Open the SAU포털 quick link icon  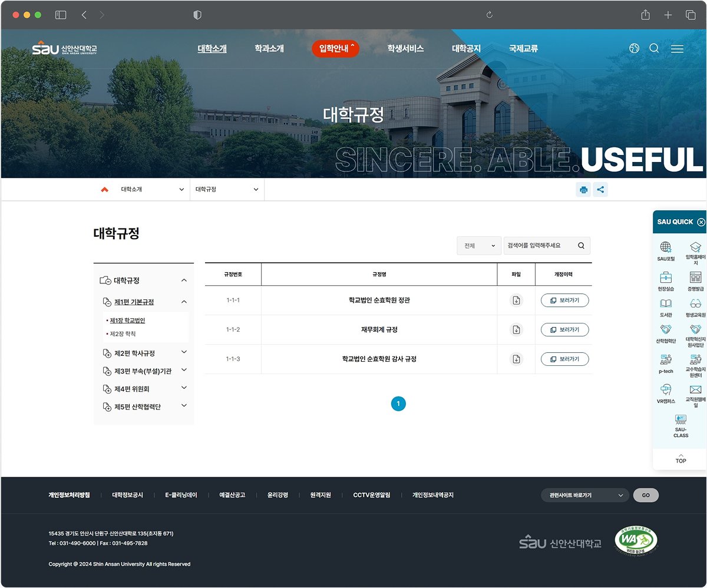pos(666,247)
